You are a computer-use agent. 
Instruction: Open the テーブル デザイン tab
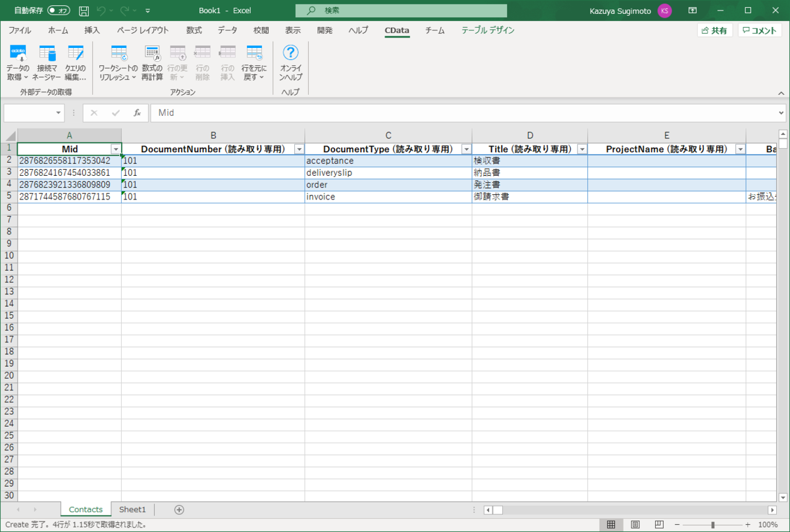pyautogui.click(x=488, y=30)
